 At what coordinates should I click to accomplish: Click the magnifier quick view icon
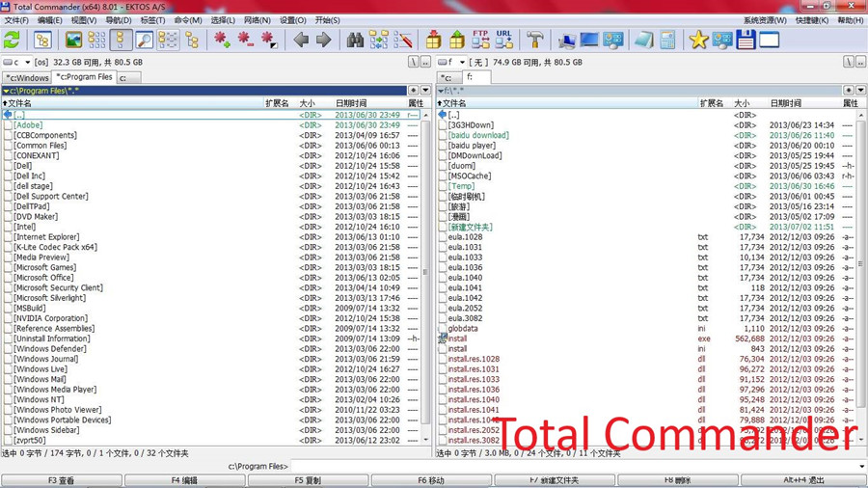click(145, 40)
